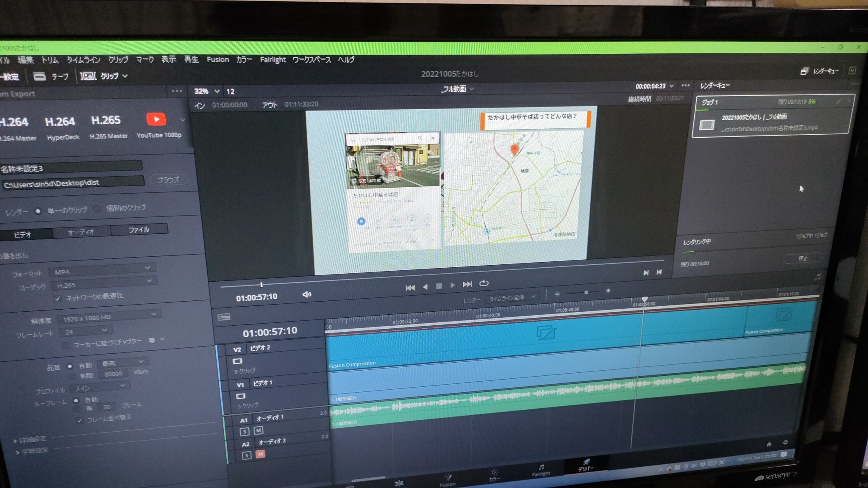The height and width of the screenshot is (488, 868).
Task: Open the viewer zoom 32% dropdown
Action: pyautogui.click(x=207, y=91)
